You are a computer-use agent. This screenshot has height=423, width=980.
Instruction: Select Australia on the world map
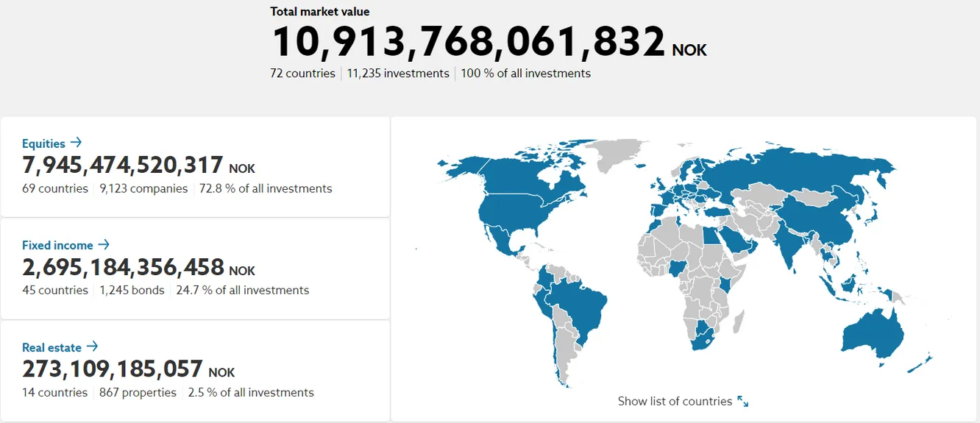[872, 337]
